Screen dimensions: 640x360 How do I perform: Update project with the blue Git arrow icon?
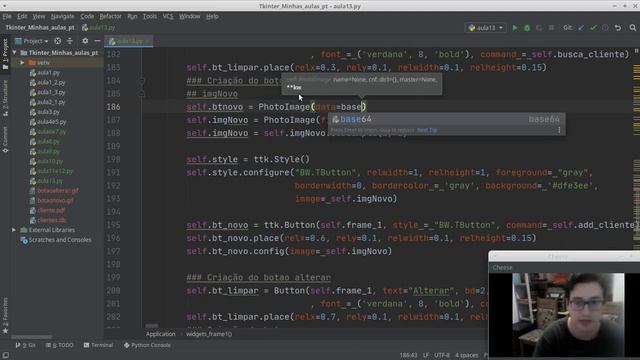coord(581,28)
